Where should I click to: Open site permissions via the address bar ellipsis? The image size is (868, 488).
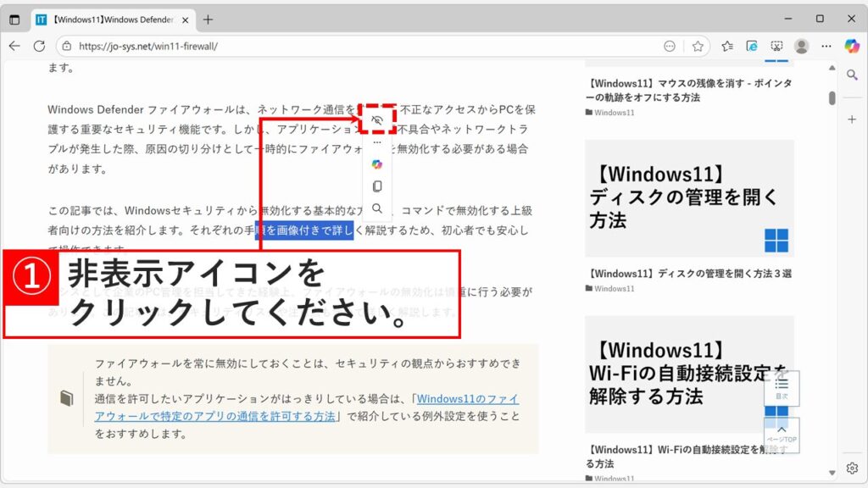pos(670,47)
